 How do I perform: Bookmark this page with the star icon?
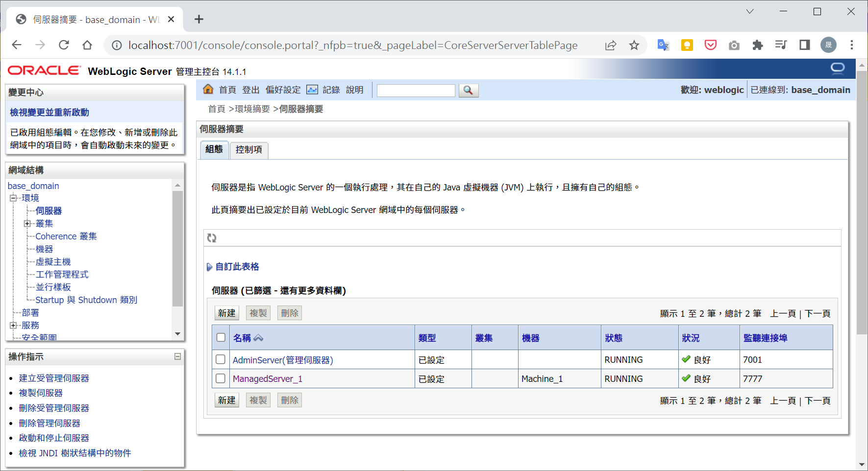[634, 45]
